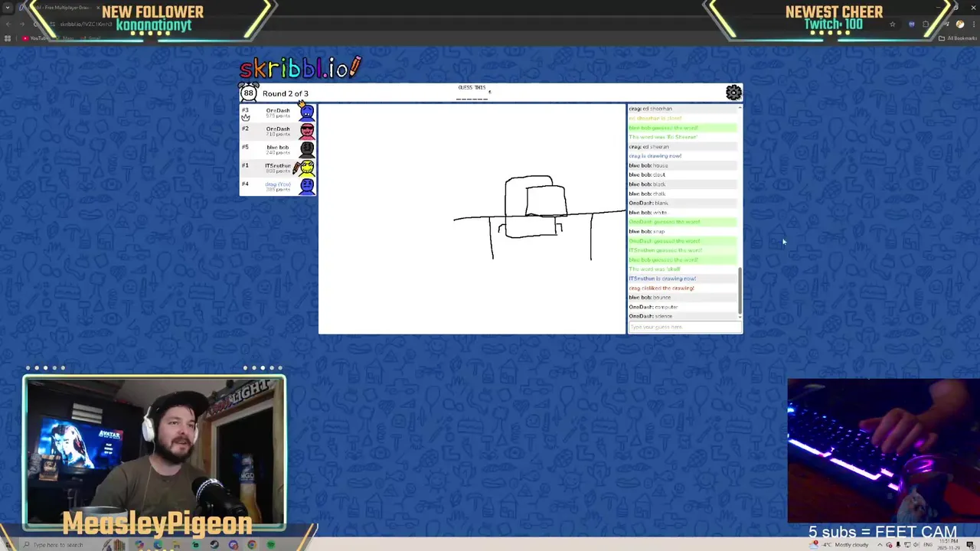Click chat message 'blue bob: snap'
980x551 pixels.
tap(646, 231)
